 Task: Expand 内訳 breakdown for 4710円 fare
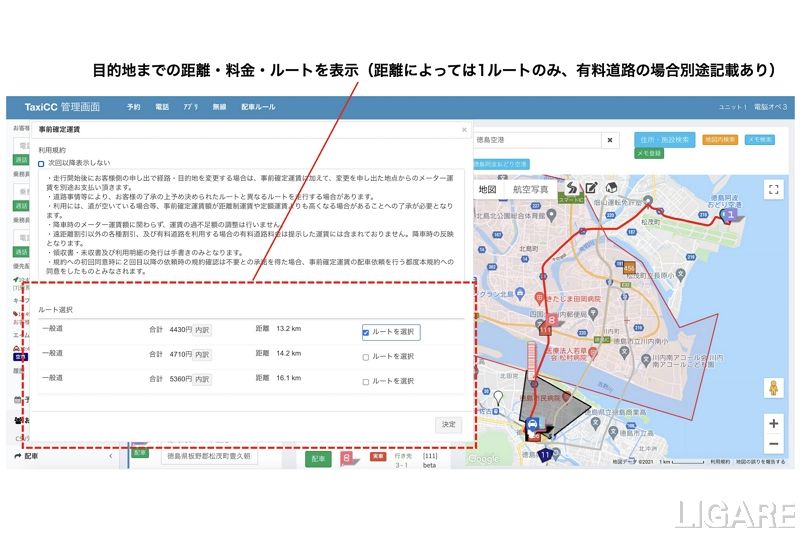(x=202, y=354)
